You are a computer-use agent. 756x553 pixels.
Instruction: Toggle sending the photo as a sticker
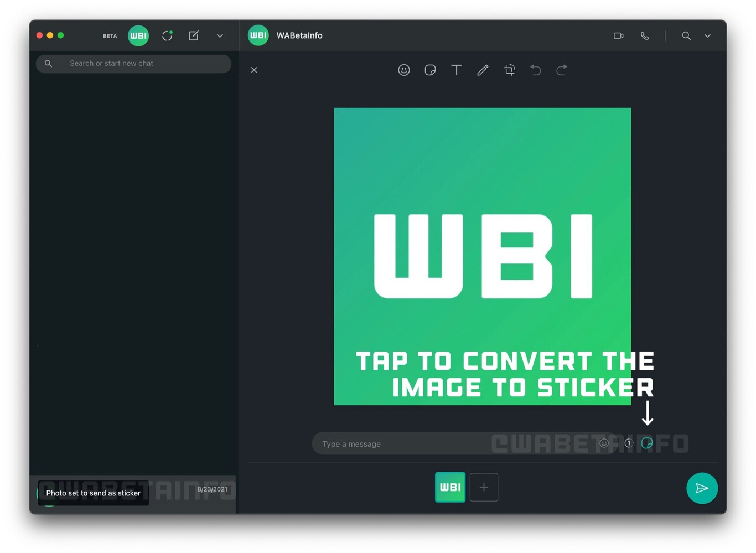point(646,443)
